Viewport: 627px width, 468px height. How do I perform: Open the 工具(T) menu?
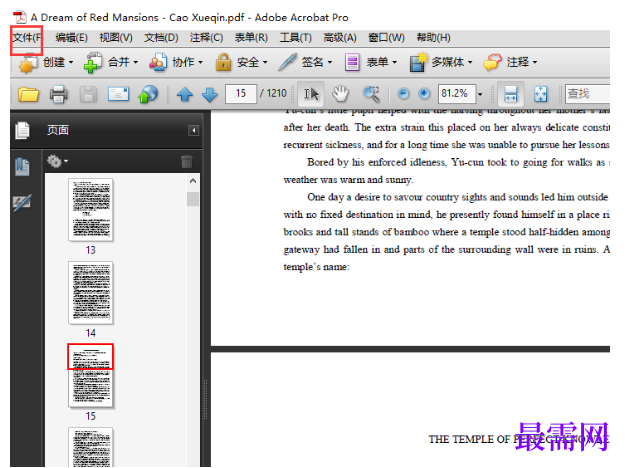[296, 38]
